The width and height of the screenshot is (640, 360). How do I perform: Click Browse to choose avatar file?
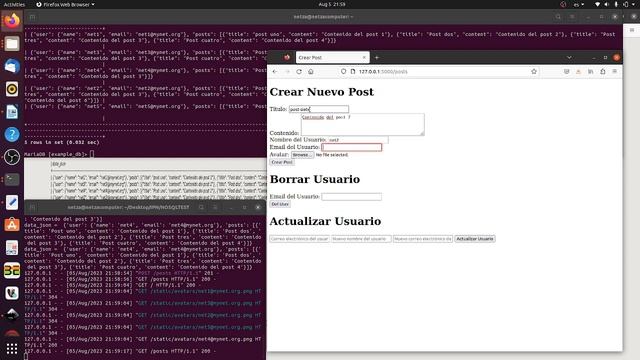pos(302,155)
